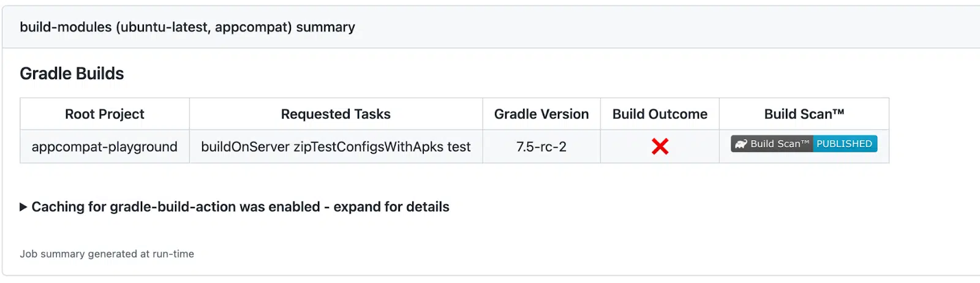
Task: Click the Build Scan™ column header
Action: 804,114
